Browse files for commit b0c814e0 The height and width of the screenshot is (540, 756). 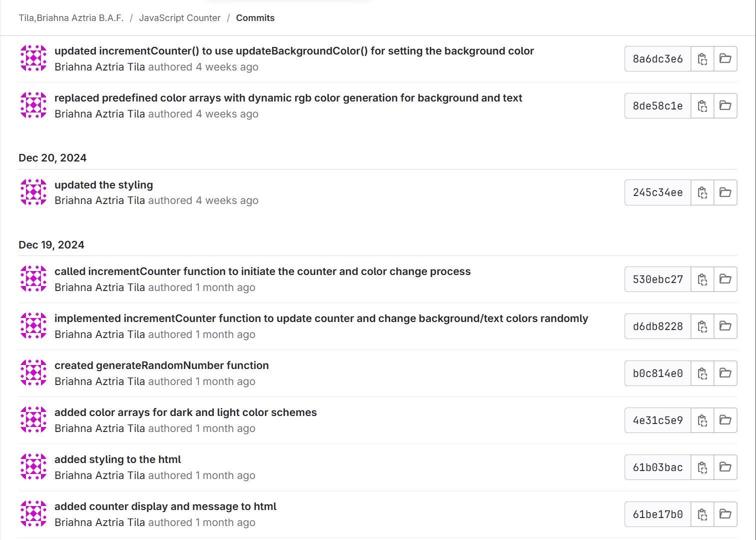pos(725,373)
